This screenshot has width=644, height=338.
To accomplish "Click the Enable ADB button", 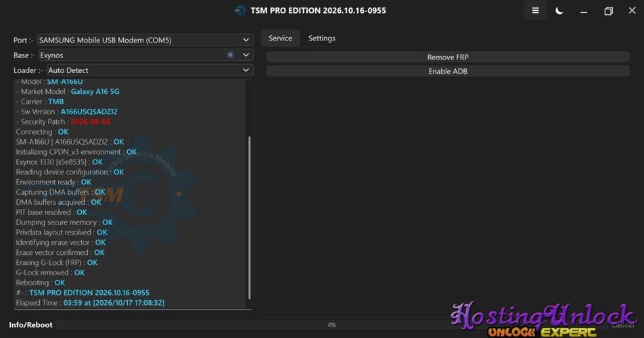I will [x=448, y=71].
